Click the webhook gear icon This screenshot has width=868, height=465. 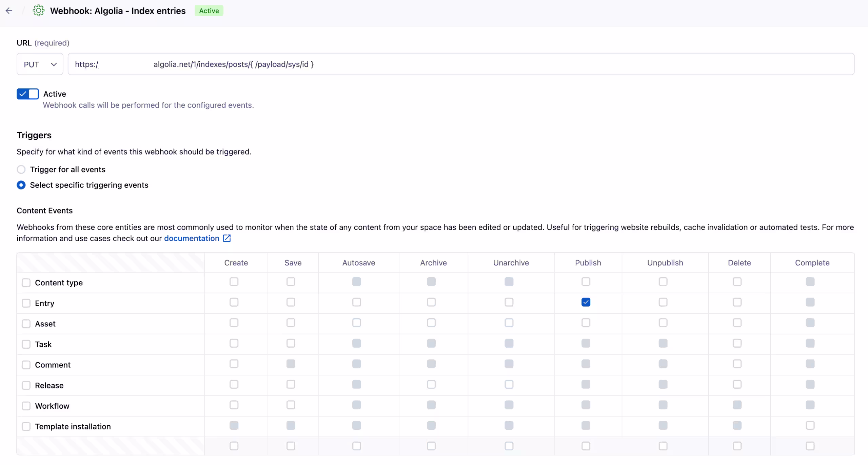pyautogui.click(x=38, y=11)
